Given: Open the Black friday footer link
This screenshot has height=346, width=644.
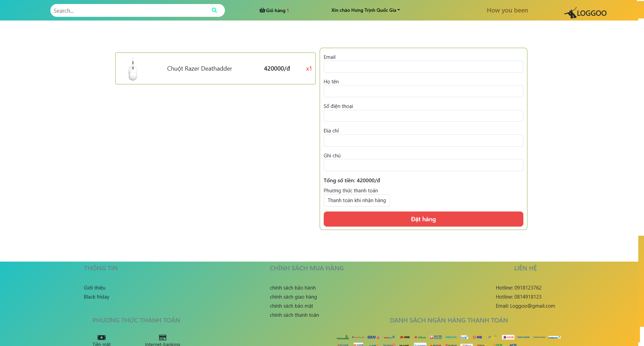Looking at the screenshot, I should tap(96, 297).
